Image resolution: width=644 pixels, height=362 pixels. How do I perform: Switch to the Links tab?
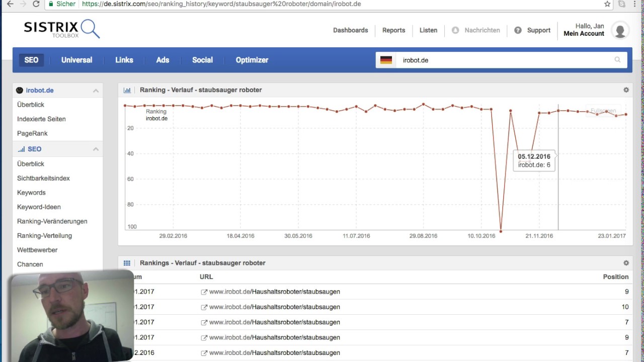124,60
